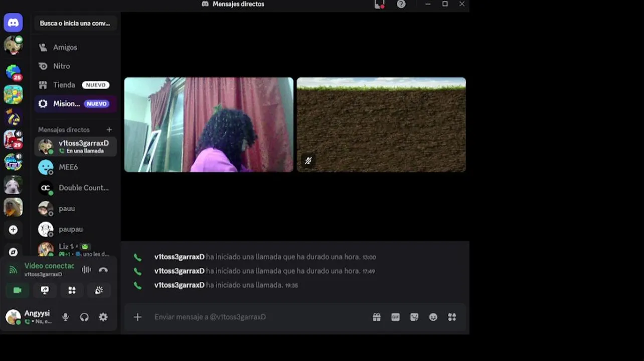This screenshot has height=361, width=644.
Task: Open the server with the 29 notification badge
Action: (13, 139)
